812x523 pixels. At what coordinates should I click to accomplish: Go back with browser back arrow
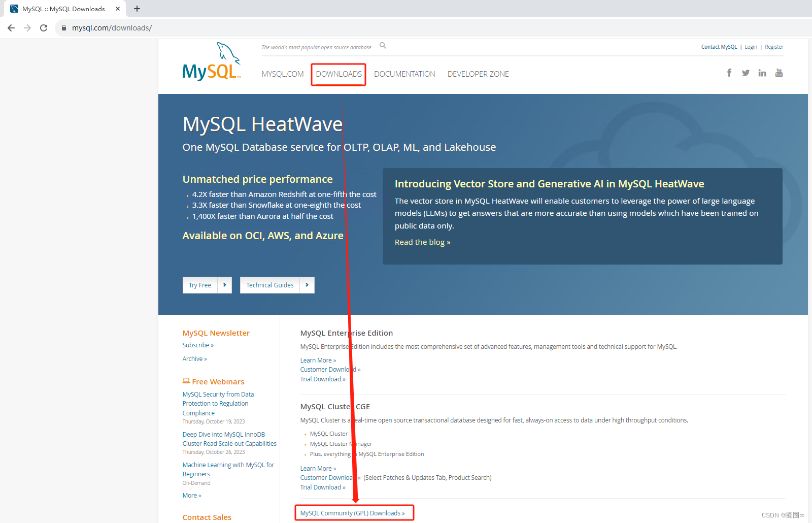(11, 28)
